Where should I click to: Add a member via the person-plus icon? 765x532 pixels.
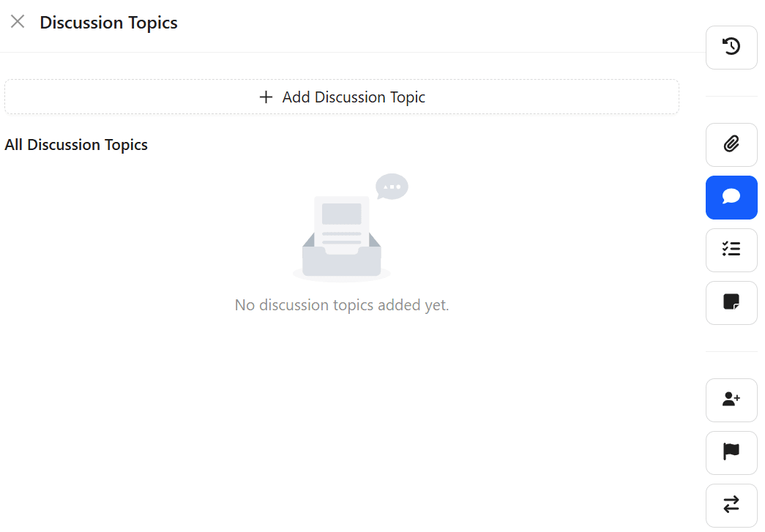[x=731, y=400]
